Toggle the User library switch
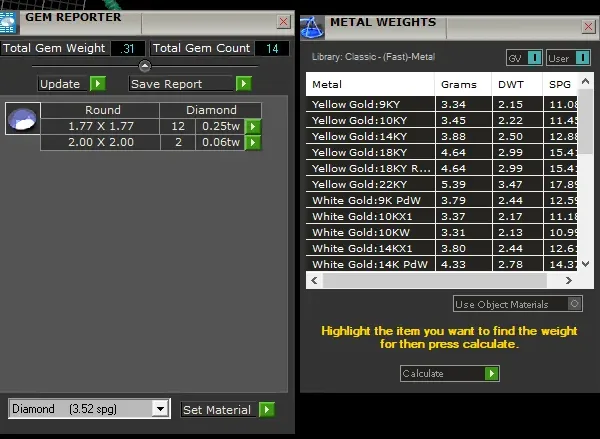The height and width of the screenshot is (439, 600). [583, 58]
